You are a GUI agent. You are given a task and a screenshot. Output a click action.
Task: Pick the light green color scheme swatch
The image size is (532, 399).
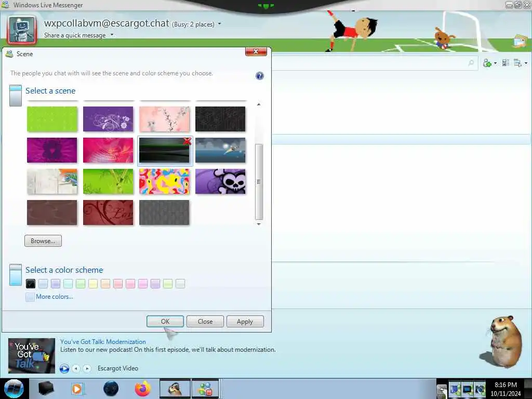(x=81, y=284)
